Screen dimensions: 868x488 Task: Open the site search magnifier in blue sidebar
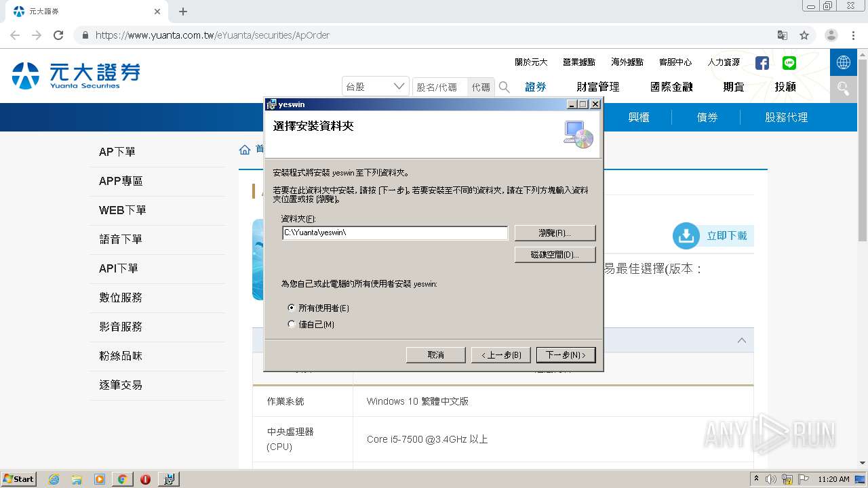pos(844,89)
